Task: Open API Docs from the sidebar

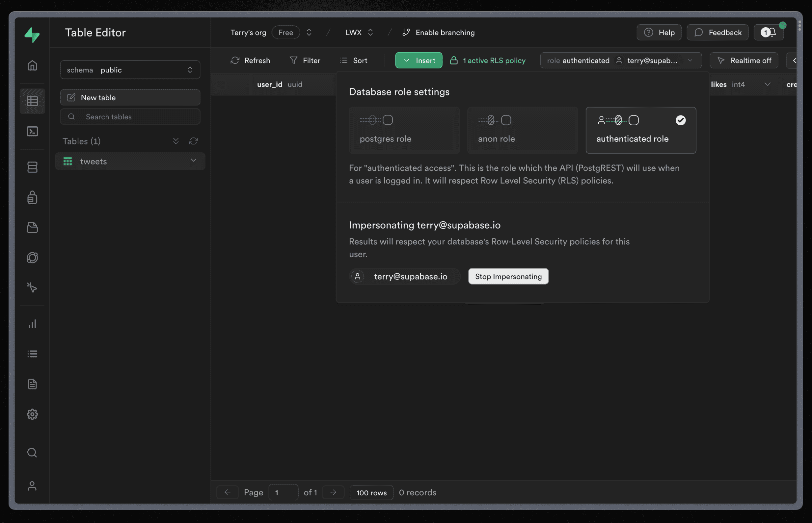Action: pos(32,384)
